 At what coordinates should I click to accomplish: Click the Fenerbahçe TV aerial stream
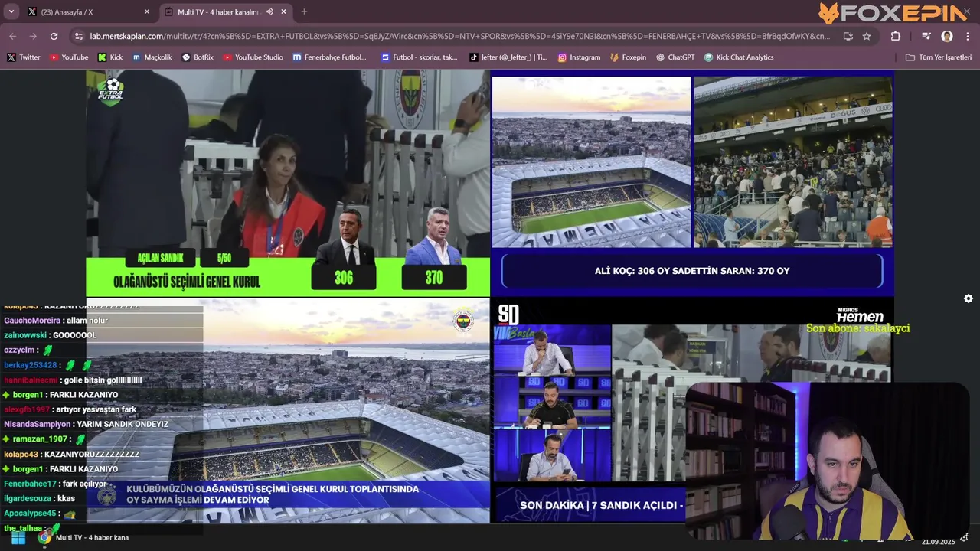pyautogui.click(x=288, y=411)
